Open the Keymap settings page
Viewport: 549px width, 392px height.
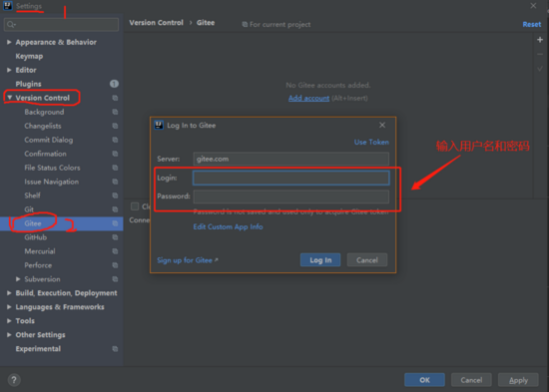29,56
